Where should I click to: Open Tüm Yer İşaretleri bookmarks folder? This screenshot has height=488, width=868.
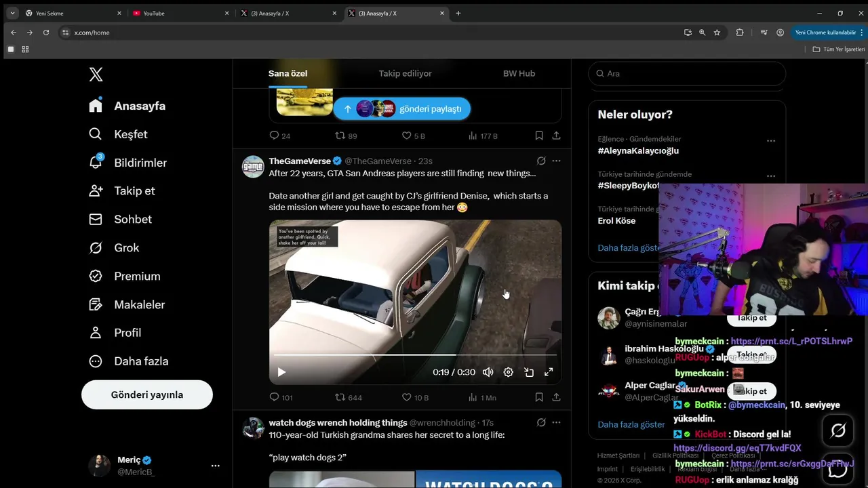tap(839, 49)
